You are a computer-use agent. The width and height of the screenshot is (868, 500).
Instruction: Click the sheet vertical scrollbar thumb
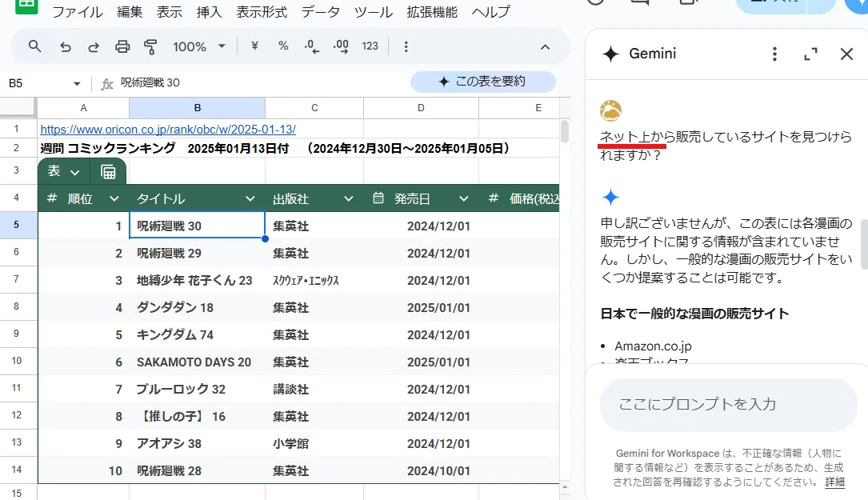click(x=565, y=131)
